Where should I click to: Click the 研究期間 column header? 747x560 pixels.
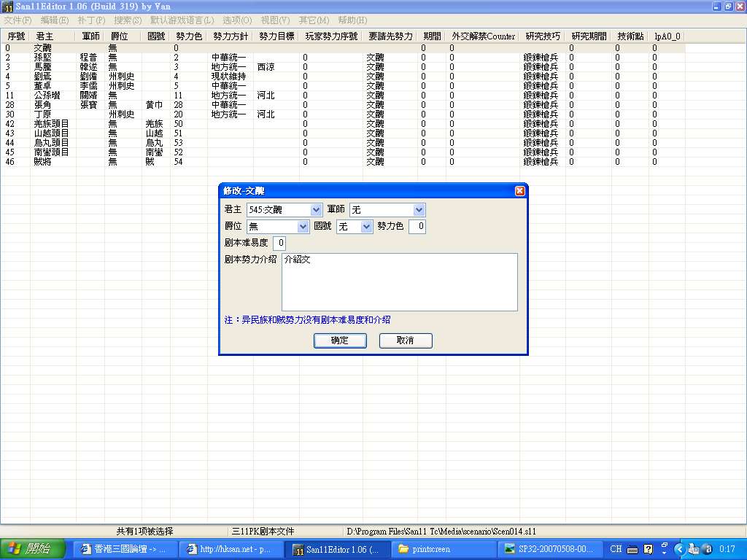click(589, 36)
